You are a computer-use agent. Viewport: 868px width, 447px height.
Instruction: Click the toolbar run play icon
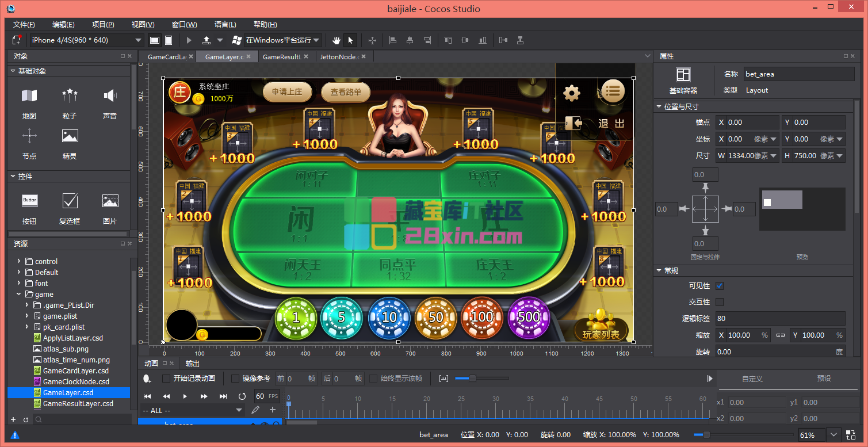189,40
